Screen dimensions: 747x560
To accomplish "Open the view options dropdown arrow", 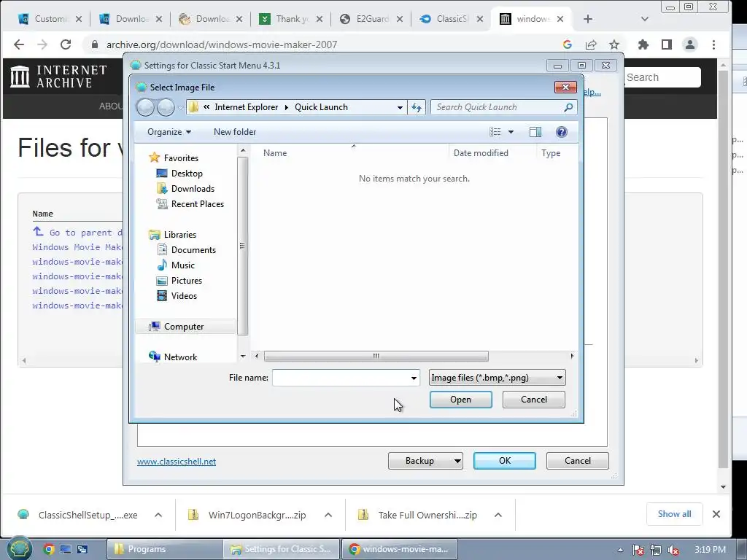I will point(511,132).
